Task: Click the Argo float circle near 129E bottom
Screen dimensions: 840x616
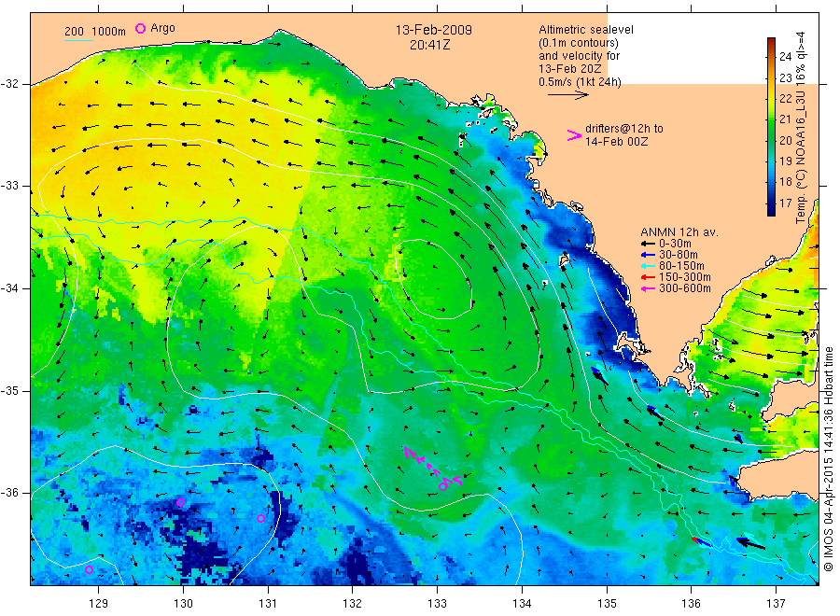Action: (89, 569)
